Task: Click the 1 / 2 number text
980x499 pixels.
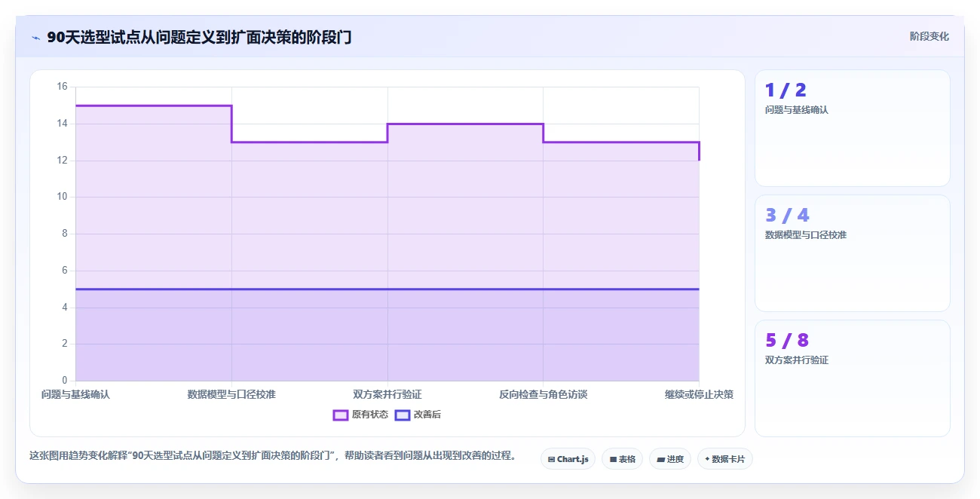Action: point(786,90)
